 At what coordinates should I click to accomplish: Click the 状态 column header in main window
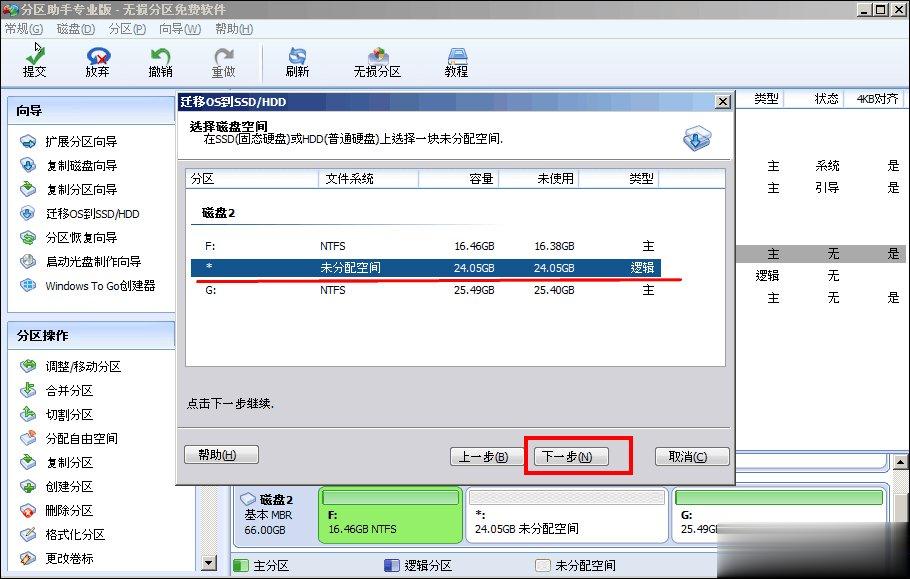click(814, 99)
